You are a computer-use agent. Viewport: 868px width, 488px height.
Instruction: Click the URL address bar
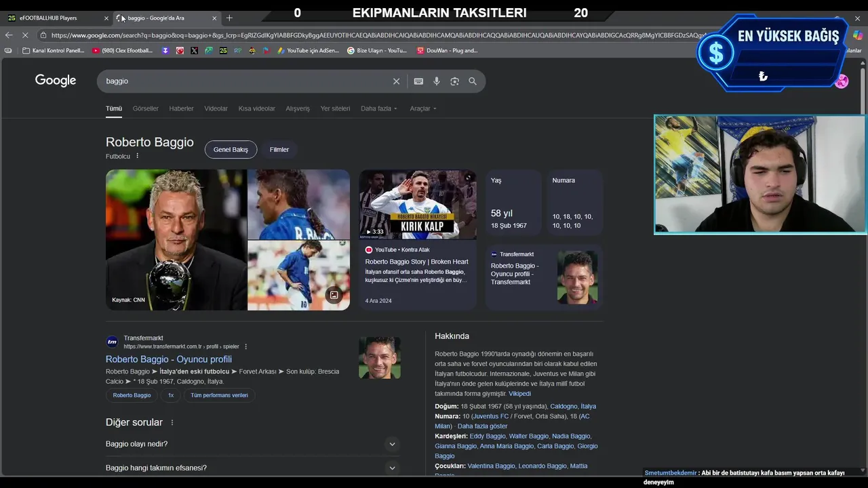pos(380,35)
